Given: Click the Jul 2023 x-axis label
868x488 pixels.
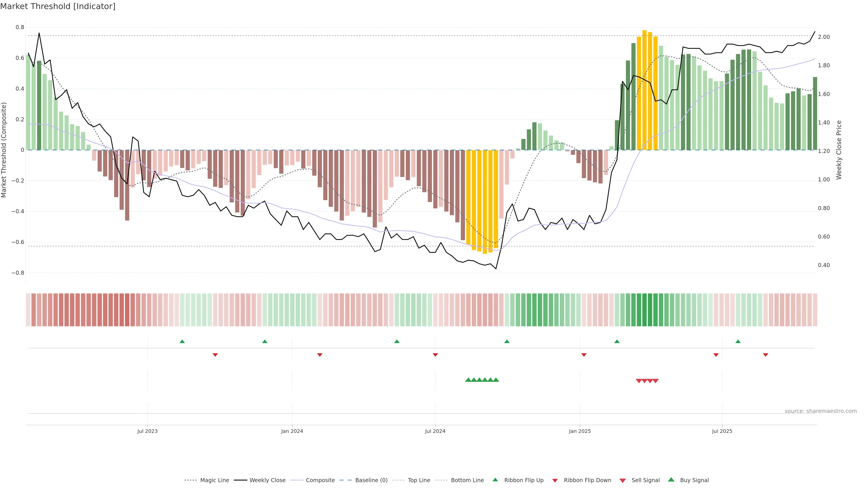Looking at the screenshot, I should 147,431.
